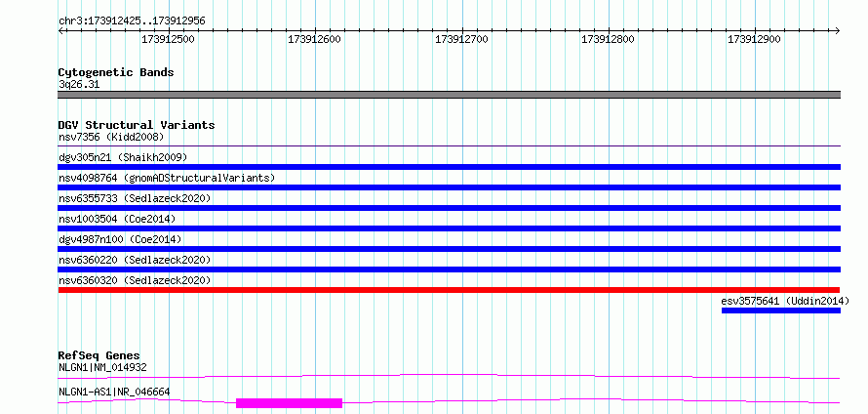The image size is (868, 414).
Task: Open variant nsv6360220 (Sedlazeck2020) label
Action: pos(135,260)
